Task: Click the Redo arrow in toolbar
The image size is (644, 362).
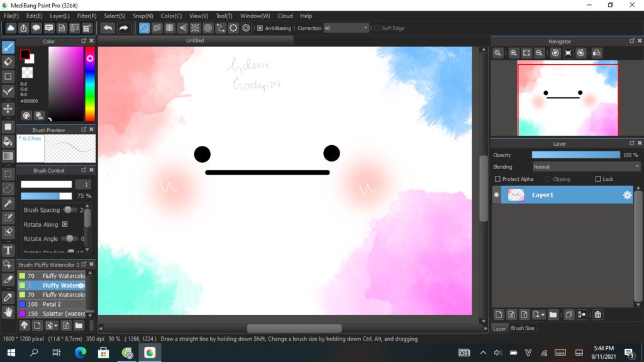Action: 123,28
